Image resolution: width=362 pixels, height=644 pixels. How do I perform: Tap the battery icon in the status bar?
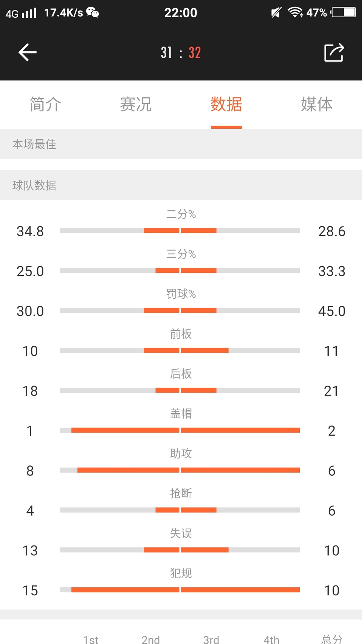coord(343,12)
